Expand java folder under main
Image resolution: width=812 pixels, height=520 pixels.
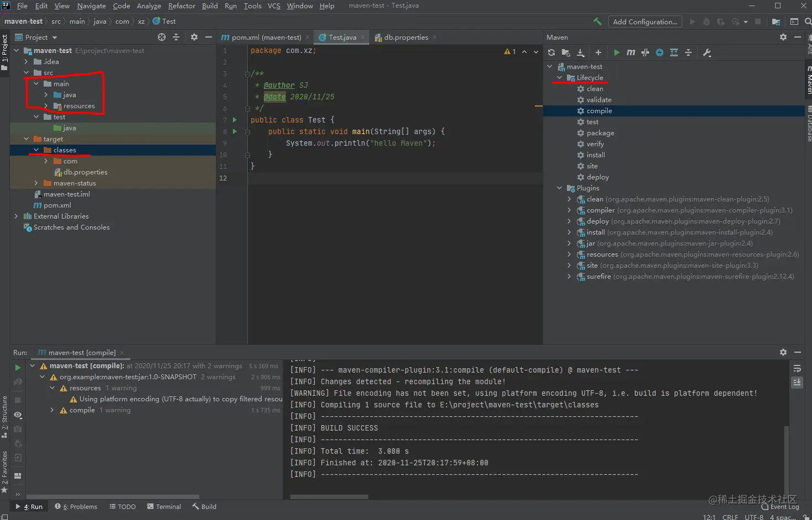click(x=46, y=94)
